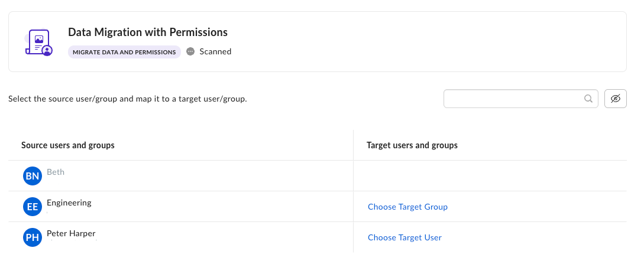The image size is (644, 274).
Task: Click the Target users and groups header
Action: (x=412, y=145)
